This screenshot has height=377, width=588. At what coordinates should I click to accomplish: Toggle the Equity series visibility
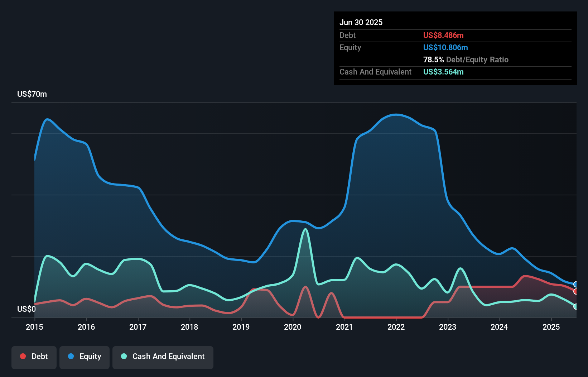point(84,357)
